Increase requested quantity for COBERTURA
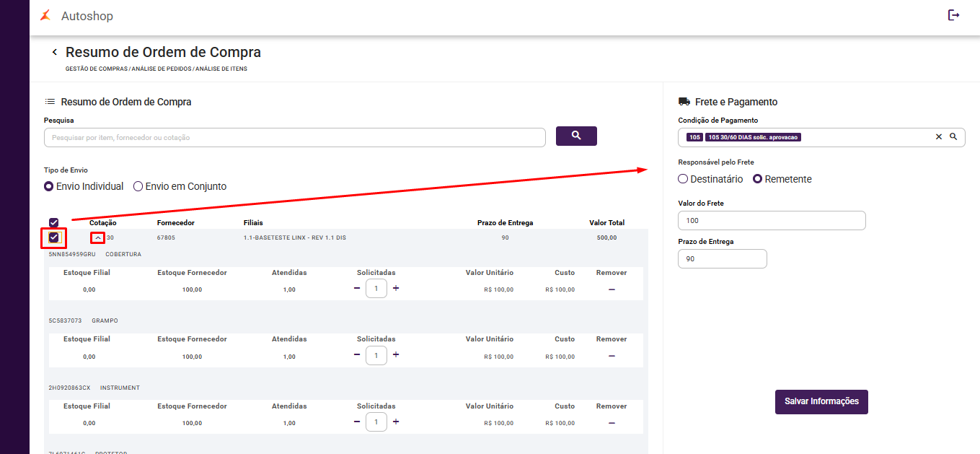 click(396, 289)
